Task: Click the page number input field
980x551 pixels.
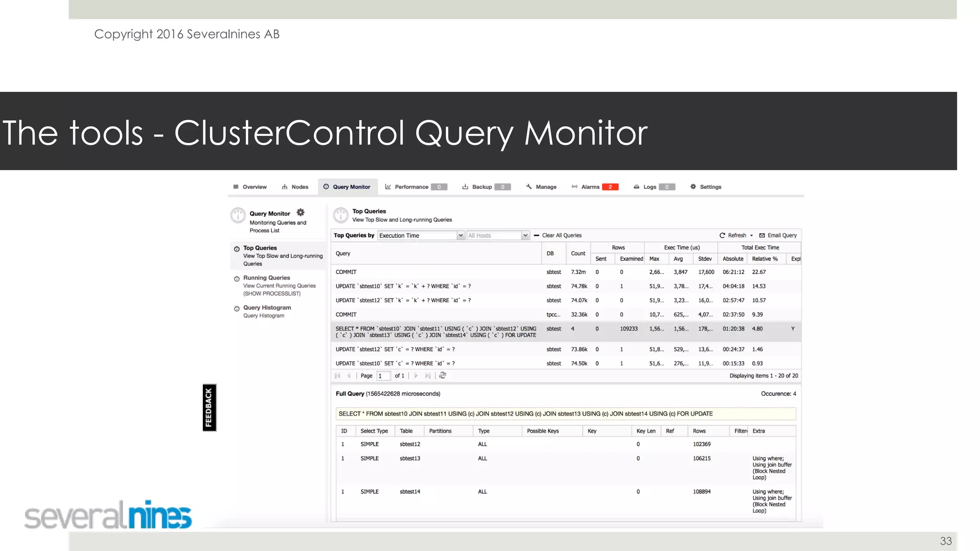Action: tap(384, 376)
